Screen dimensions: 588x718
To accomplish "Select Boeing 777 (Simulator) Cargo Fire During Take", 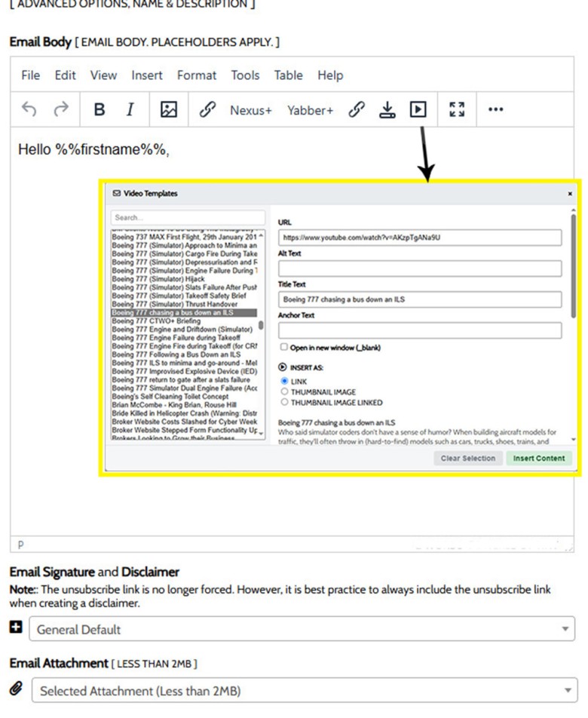I will (184, 253).
